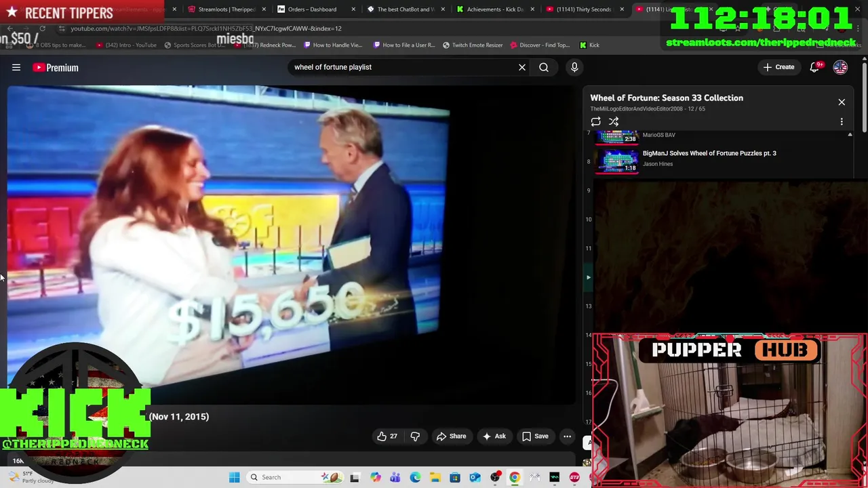This screenshot has height=488, width=868.
Task: Open Outlook on the taskbar
Action: pyautogui.click(x=475, y=478)
